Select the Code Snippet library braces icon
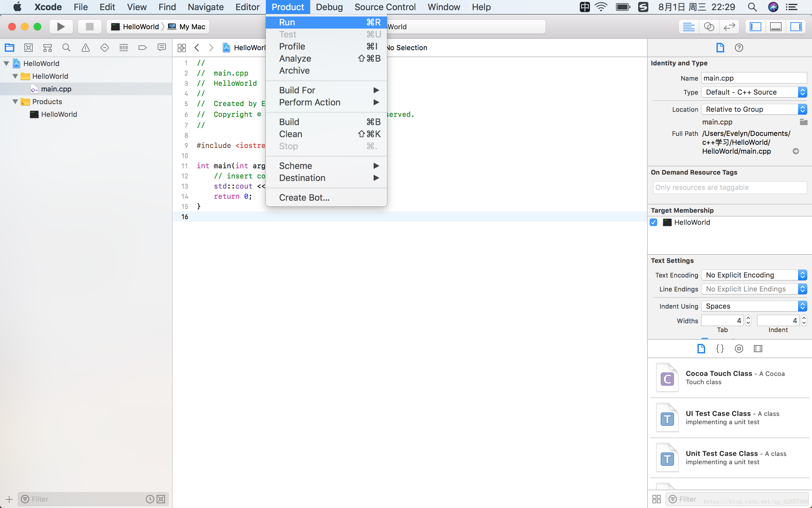The width and height of the screenshot is (812, 508). click(720, 349)
